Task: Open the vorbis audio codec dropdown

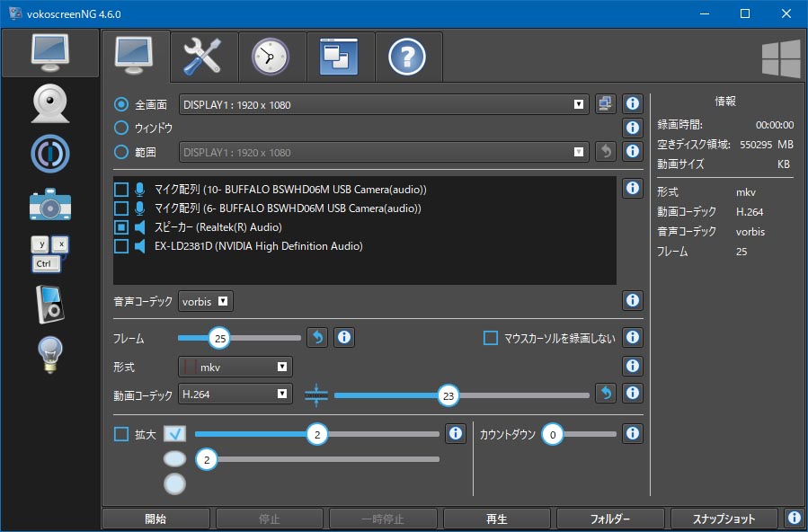Action: (x=206, y=301)
